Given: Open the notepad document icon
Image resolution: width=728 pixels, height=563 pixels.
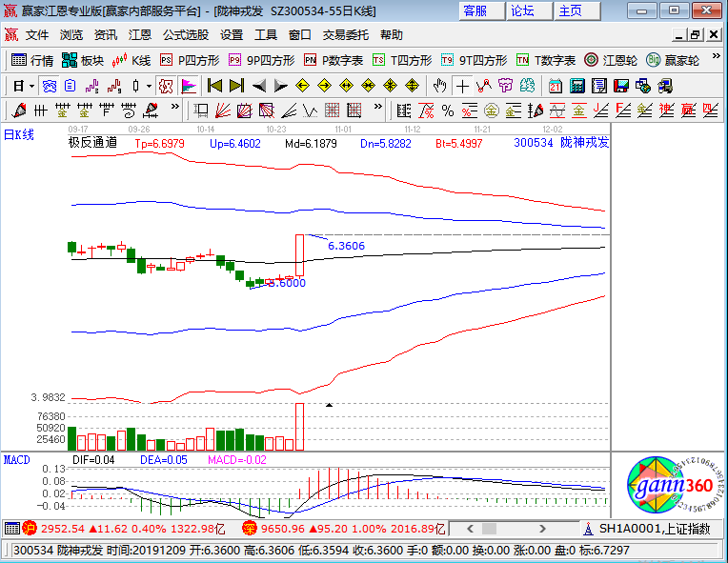Looking at the screenshot, I should click(599, 86).
